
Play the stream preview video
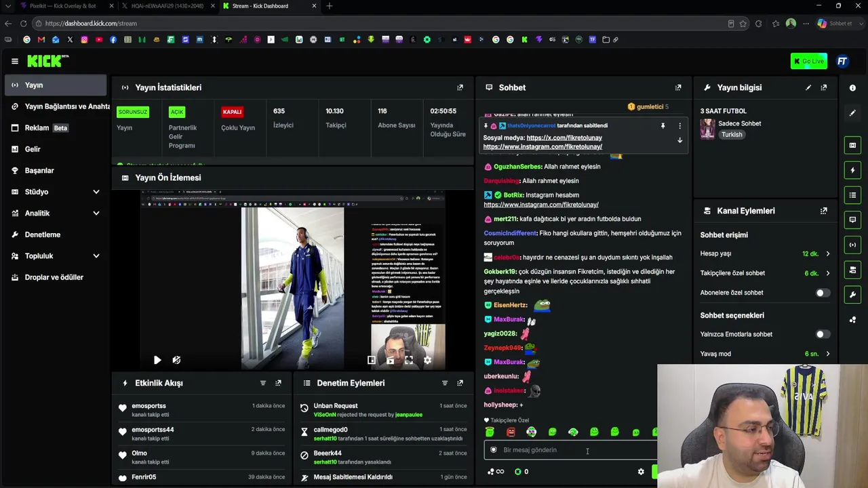click(157, 360)
